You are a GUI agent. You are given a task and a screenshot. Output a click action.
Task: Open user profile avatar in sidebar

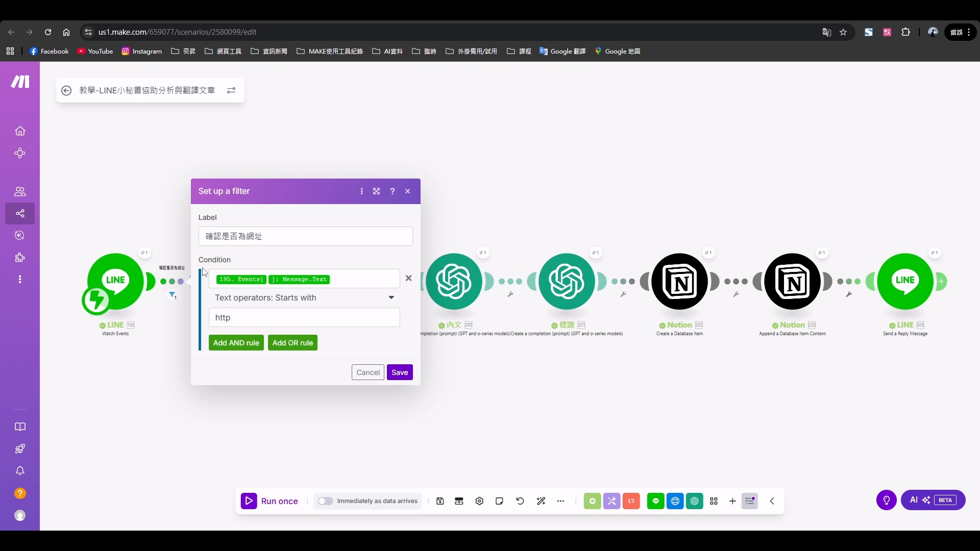coord(20,516)
